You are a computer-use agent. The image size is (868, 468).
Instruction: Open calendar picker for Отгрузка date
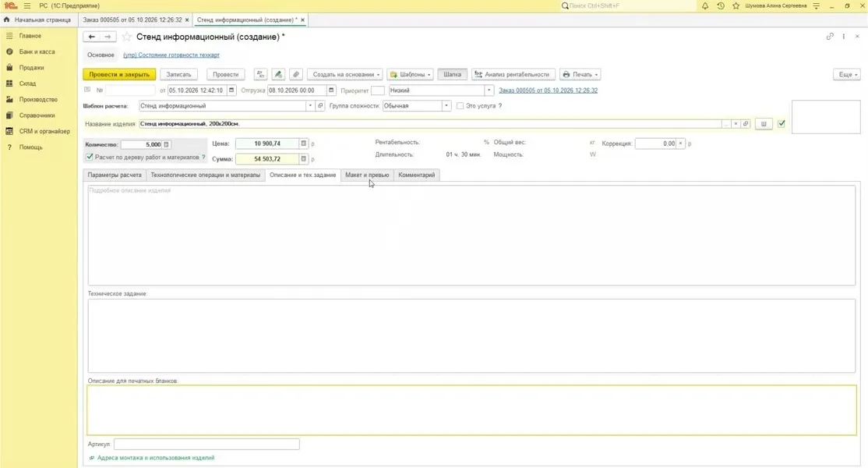(x=331, y=90)
